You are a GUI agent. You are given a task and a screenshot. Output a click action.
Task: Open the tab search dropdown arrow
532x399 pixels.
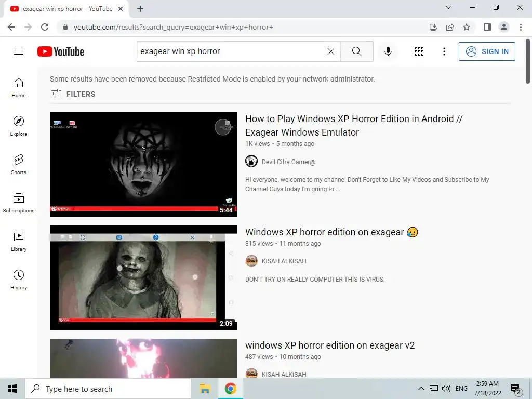pos(448,7)
